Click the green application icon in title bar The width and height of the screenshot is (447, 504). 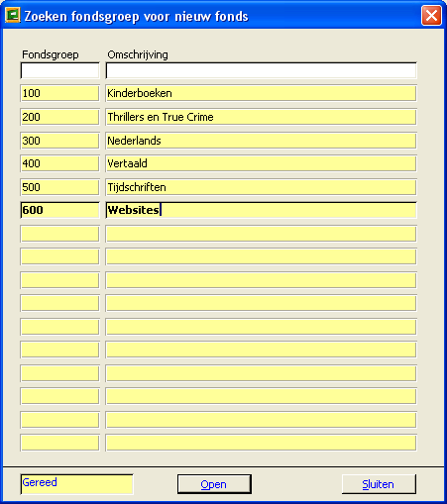point(13,16)
